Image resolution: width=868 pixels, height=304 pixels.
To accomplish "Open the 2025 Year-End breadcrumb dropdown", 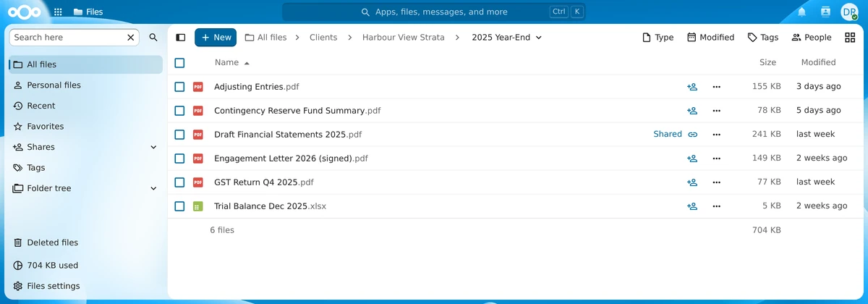I will click(x=506, y=37).
